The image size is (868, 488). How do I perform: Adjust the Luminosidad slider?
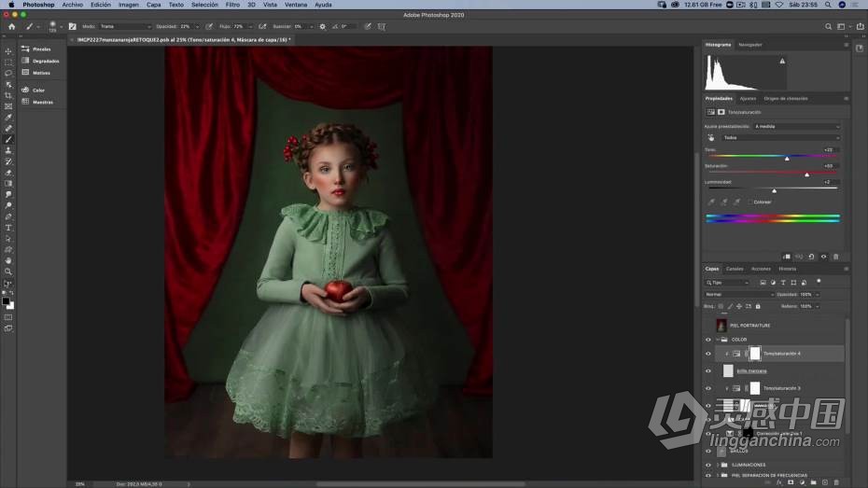pos(775,190)
